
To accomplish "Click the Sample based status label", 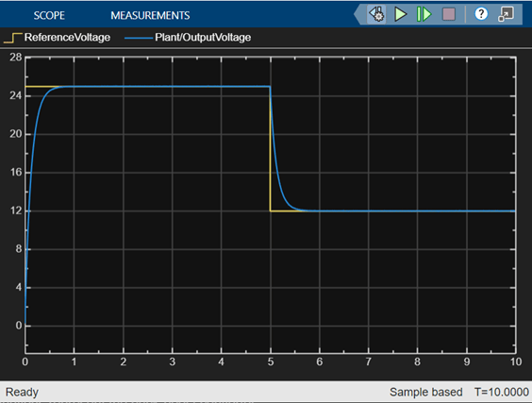I will [425, 392].
